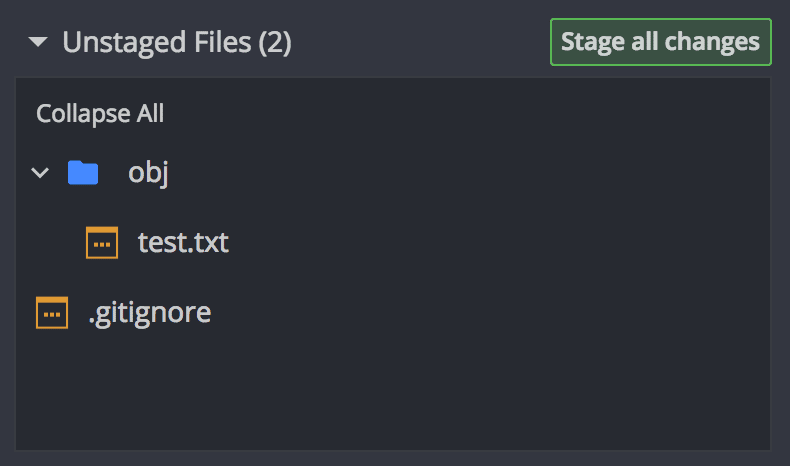This screenshot has width=790, height=466.
Task: Click the orange file icon beside test.txt
Action: (102, 243)
